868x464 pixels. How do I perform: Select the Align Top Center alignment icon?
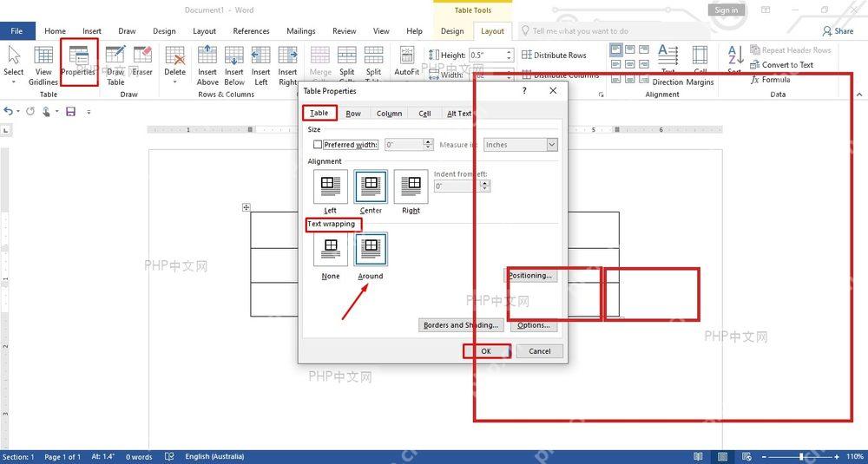pyautogui.click(x=629, y=49)
